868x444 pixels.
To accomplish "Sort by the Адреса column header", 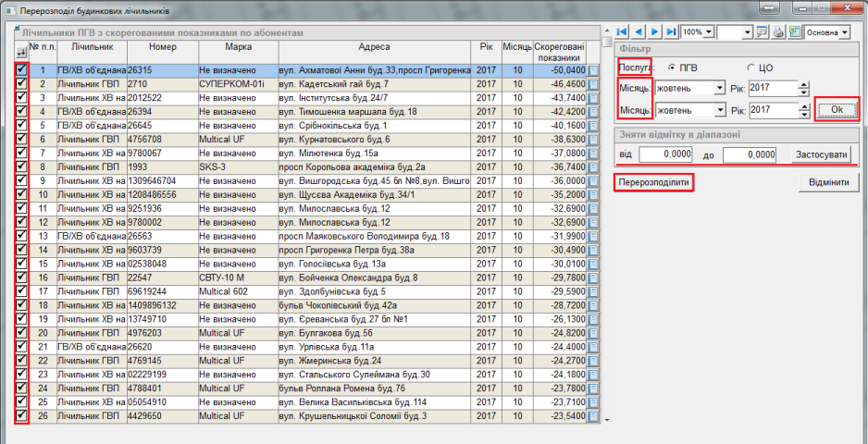I will 375,47.
